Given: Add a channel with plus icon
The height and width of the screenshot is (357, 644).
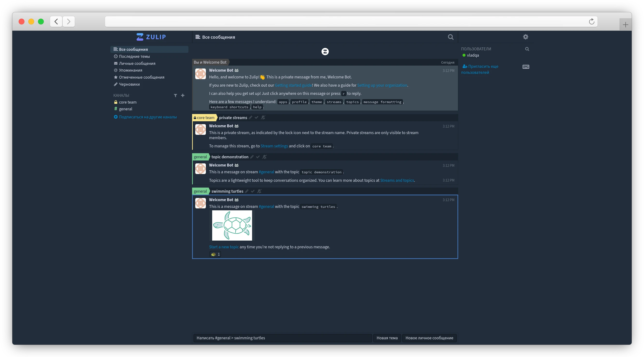Looking at the screenshot, I should (183, 95).
